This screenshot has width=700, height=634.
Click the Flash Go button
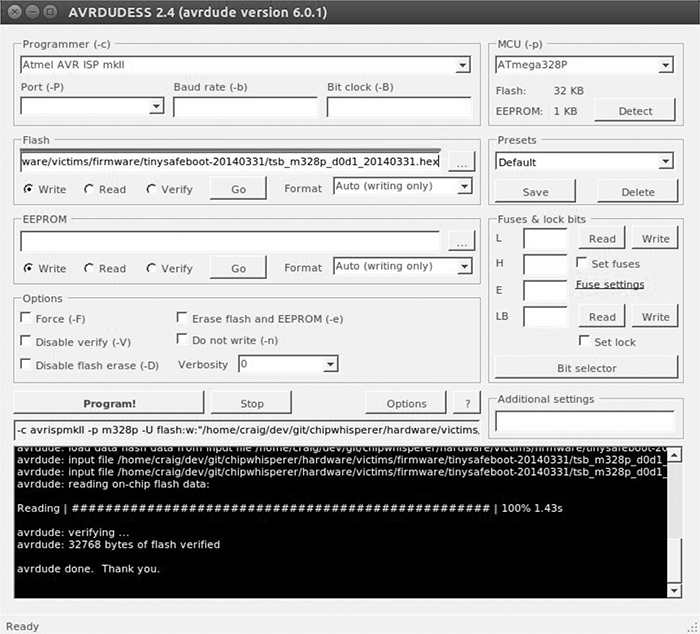pyautogui.click(x=238, y=188)
